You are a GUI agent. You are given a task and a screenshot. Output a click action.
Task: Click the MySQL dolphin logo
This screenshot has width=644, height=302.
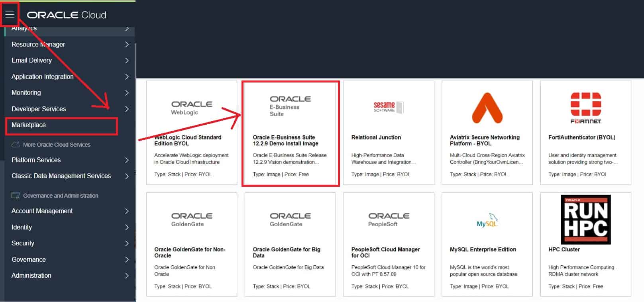[487, 220]
